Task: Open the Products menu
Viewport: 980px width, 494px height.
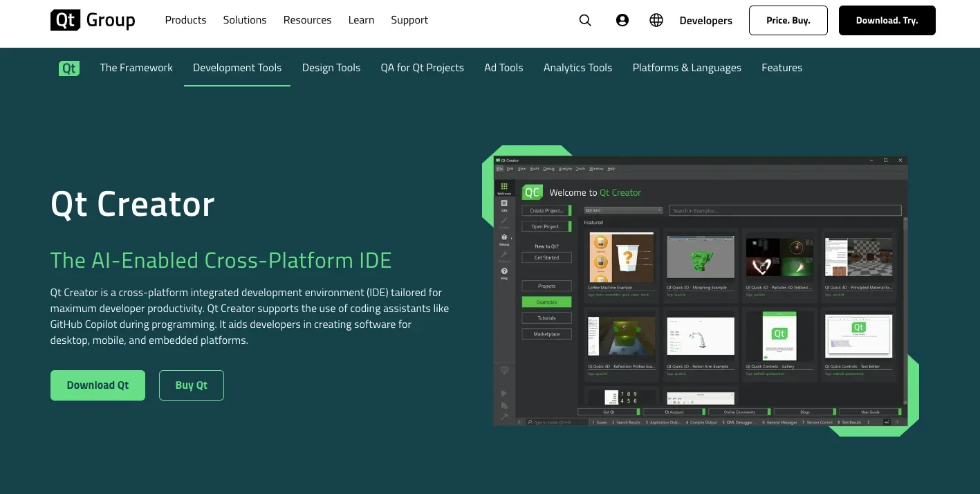Action: coord(185,20)
